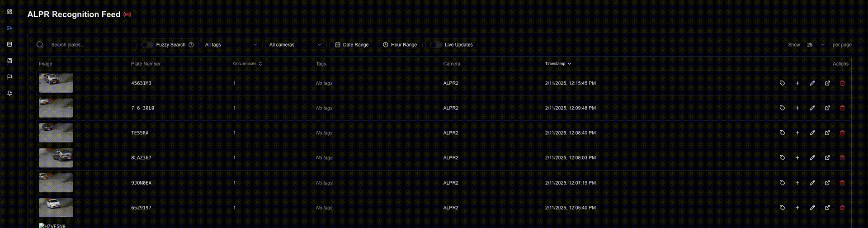
Task: Sort by the Timestamp column header
Action: click(558, 64)
